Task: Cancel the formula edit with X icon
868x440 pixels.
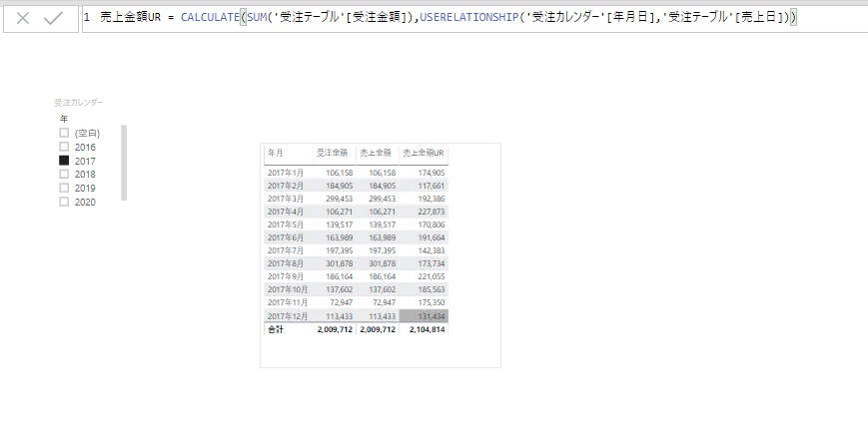Action: (x=23, y=19)
